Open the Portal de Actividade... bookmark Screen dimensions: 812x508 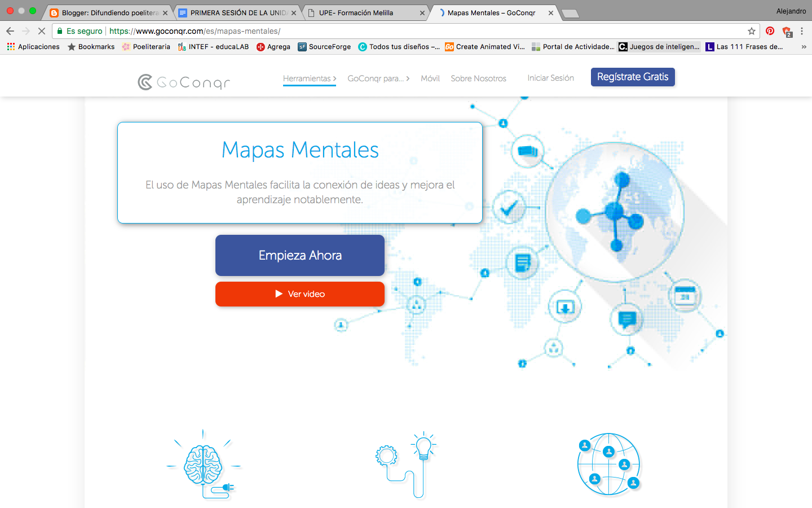pos(573,47)
